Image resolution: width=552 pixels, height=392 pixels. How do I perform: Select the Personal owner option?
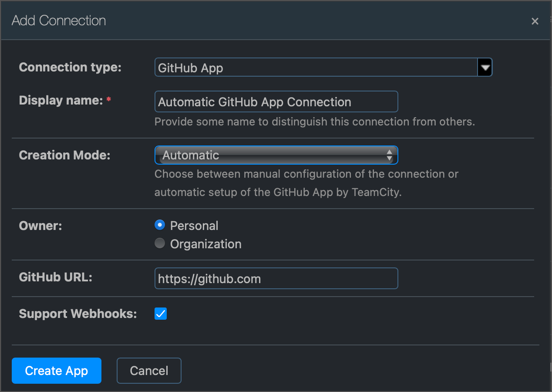160,225
